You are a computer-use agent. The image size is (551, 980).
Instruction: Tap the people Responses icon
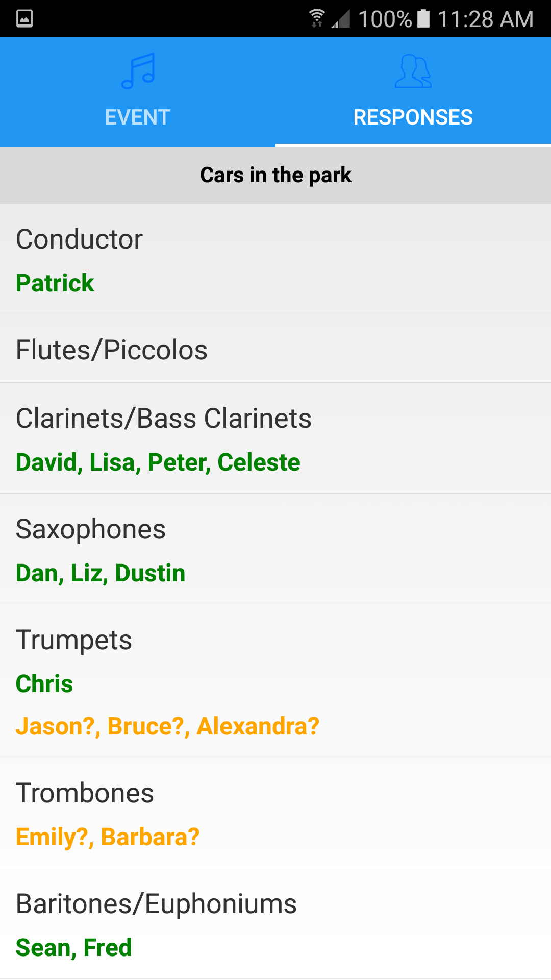coord(413,71)
